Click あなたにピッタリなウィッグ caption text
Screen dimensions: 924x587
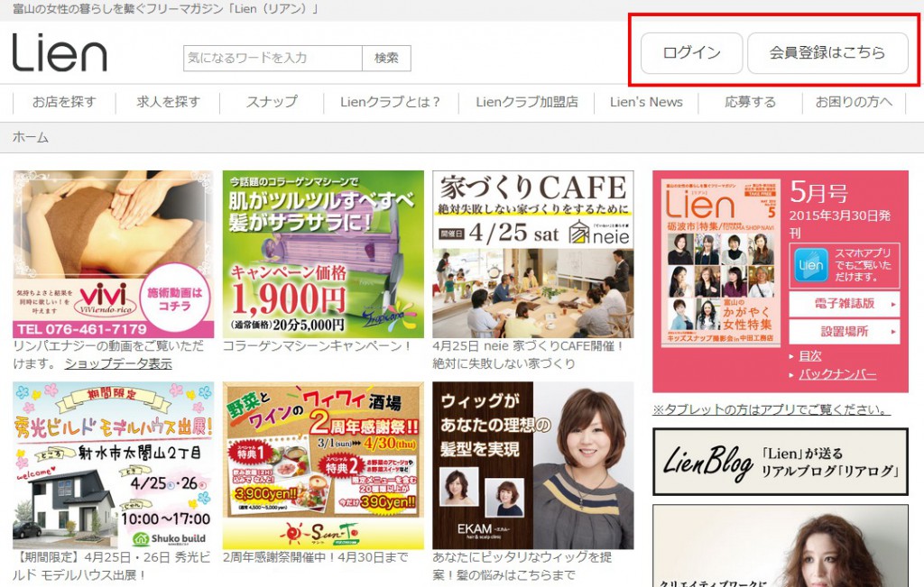(522, 565)
